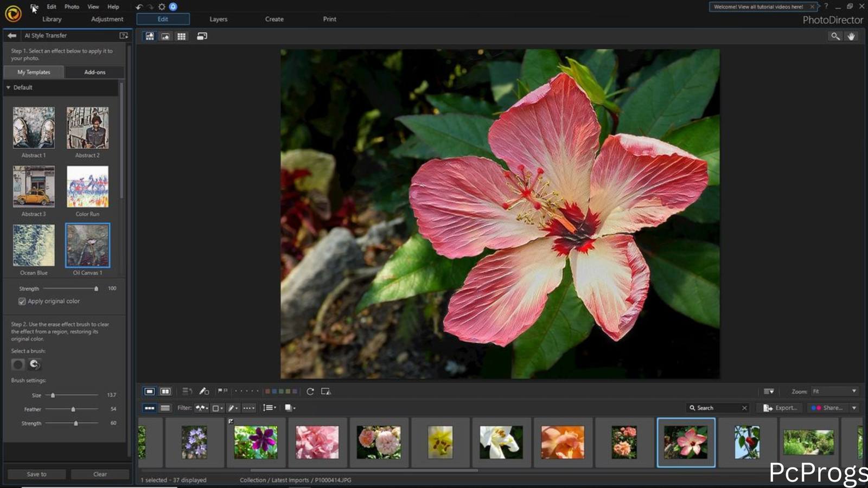Viewport: 868px width, 488px height.
Task: Open the File menu
Action: coord(34,7)
